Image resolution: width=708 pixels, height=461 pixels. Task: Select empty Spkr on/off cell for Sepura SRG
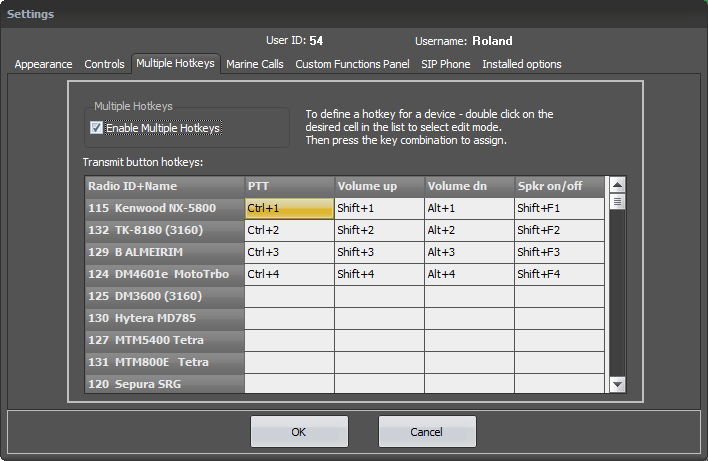click(559, 384)
